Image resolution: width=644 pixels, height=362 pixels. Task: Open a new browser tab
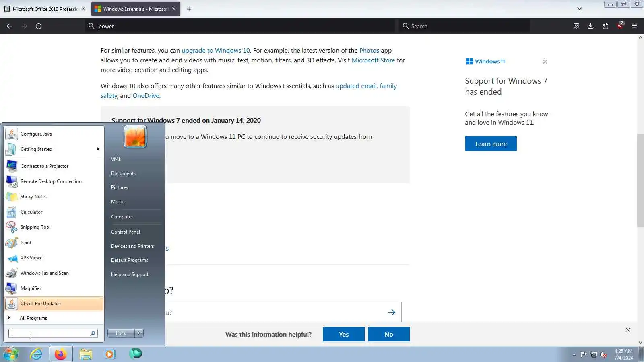click(189, 9)
